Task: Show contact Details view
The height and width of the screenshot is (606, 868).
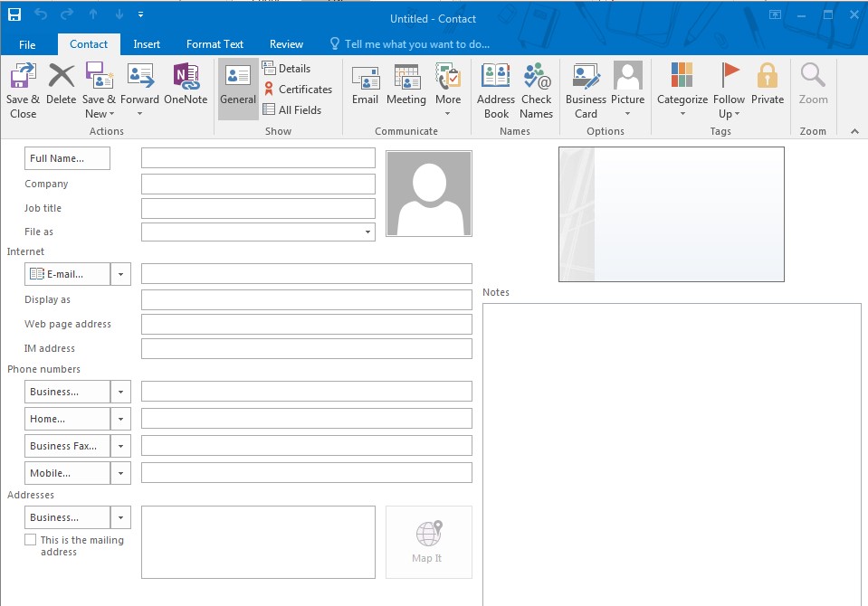Action: pyautogui.click(x=286, y=68)
